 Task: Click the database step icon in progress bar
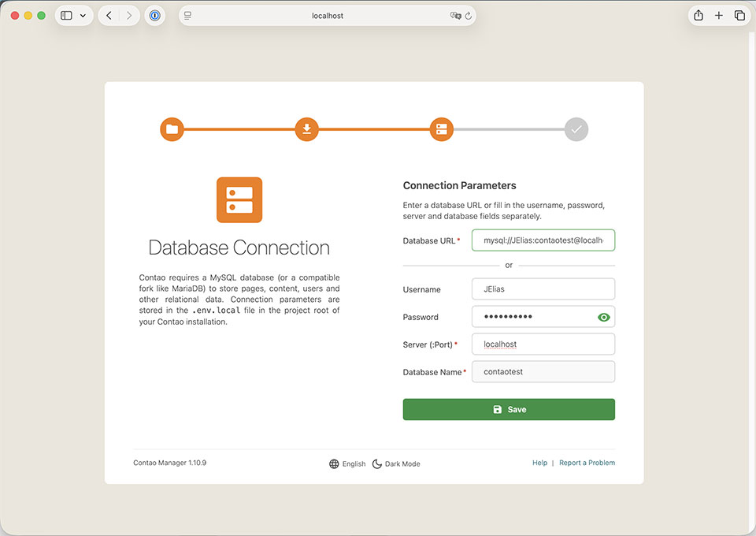click(x=442, y=129)
